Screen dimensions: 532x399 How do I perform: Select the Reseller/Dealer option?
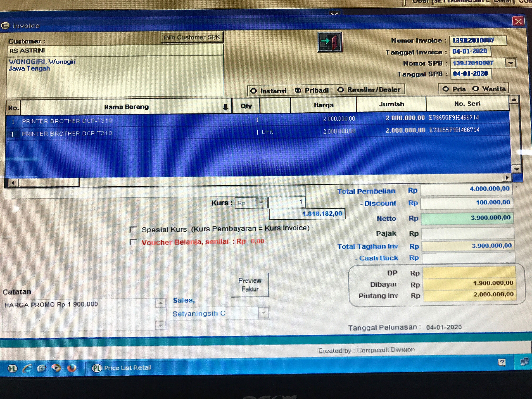341,90
